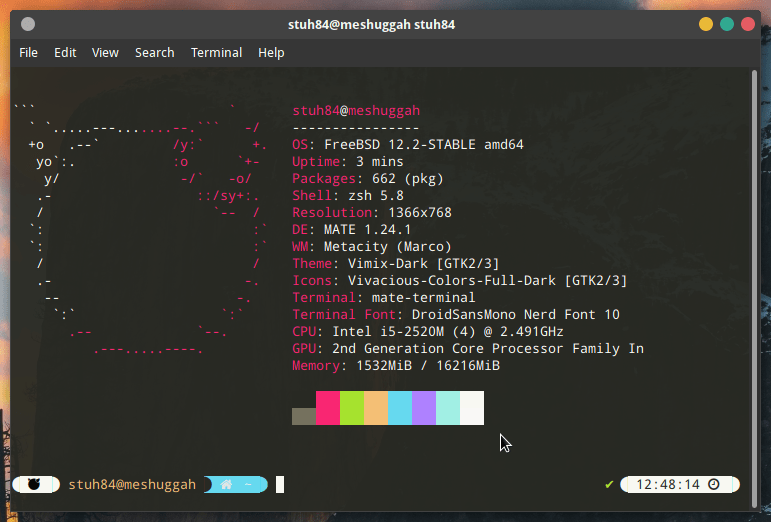Open the Edit menu

click(65, 53)
